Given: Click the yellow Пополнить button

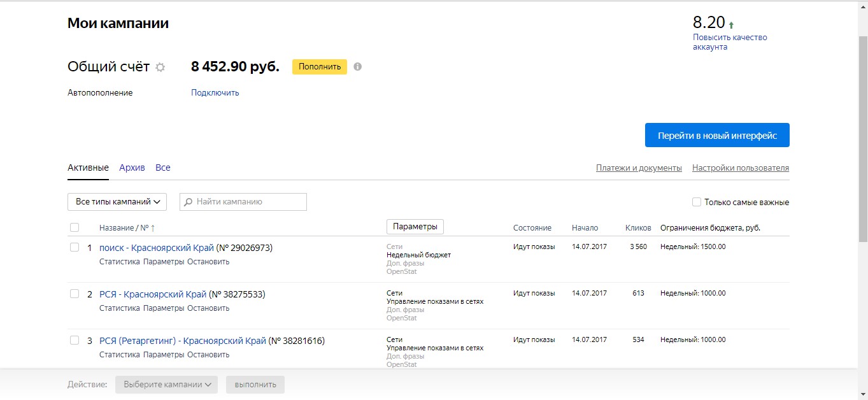Looking at the screenshot, I should point(320,66).
